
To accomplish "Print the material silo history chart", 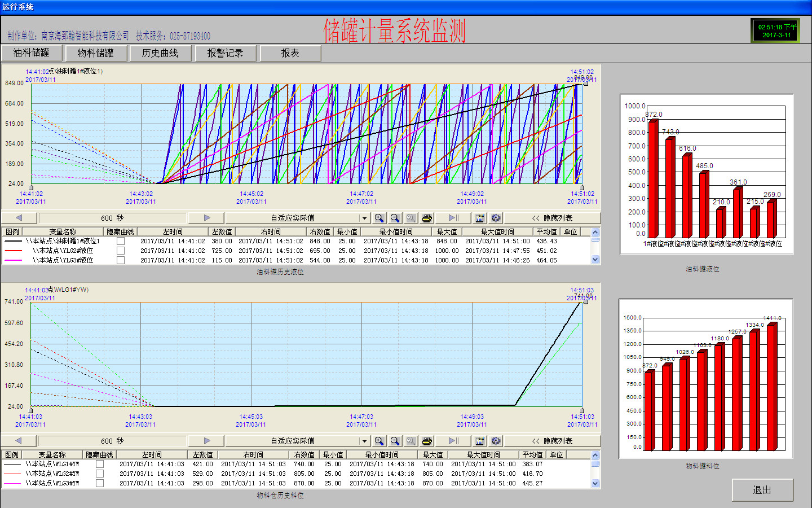I will [427, 441].
